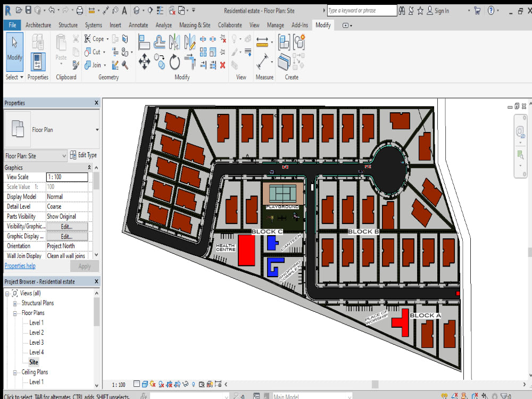This screenshot has height=399, width=532.
Task: Select the Mirror tool
Action: coord(173,40)
